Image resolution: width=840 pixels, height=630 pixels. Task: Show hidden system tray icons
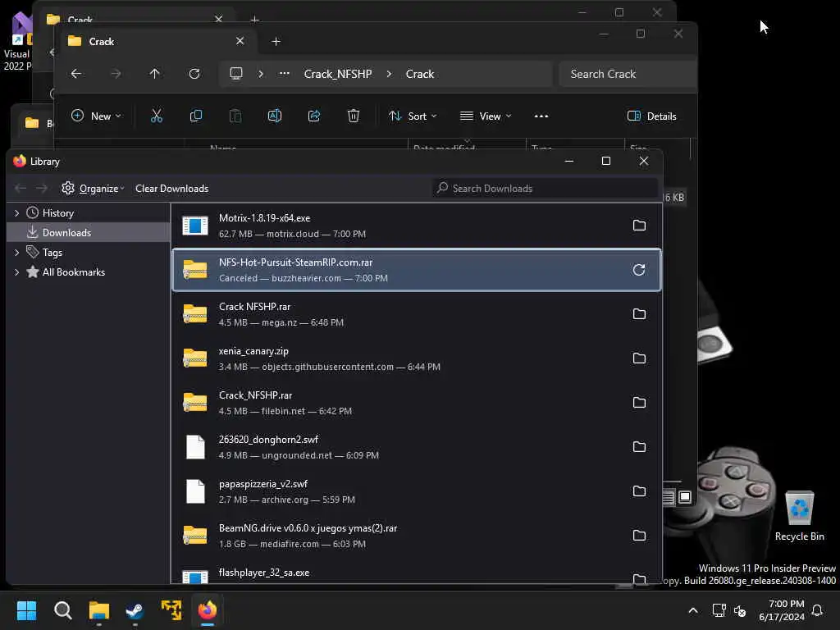coord(692,610)
